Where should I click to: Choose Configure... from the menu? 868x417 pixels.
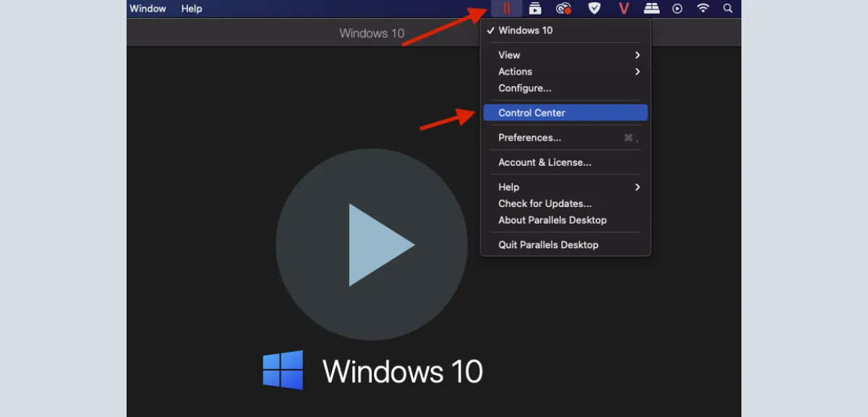click(524, 88)
